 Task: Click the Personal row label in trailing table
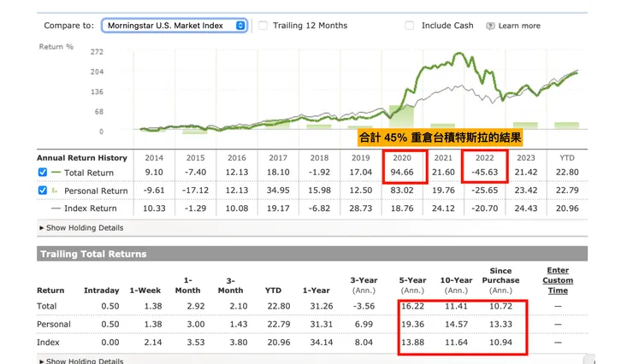pyautogui.click(x=54, y=324)
